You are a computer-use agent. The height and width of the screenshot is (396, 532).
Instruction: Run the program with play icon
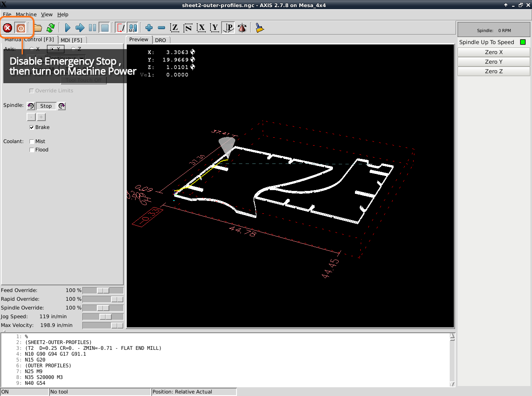pos(68,28)
